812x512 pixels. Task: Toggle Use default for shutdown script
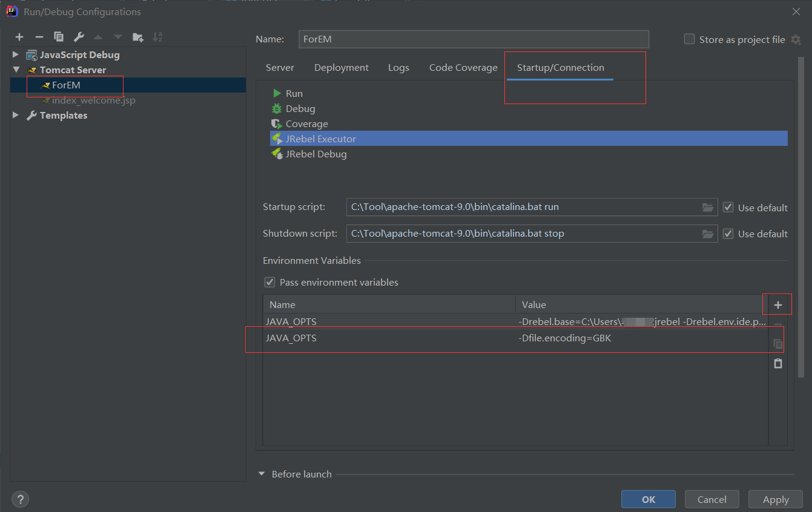(x=728, y=234)
